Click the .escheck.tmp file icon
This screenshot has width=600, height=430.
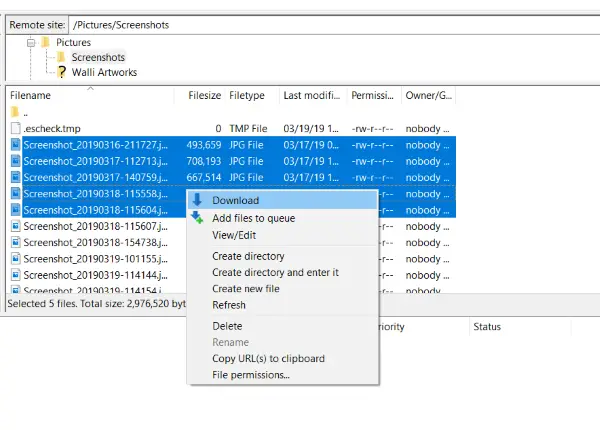click(14, 128)
